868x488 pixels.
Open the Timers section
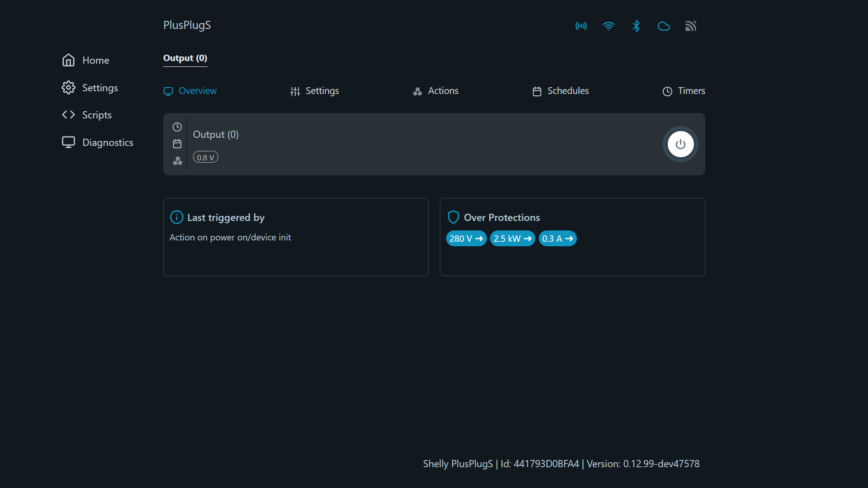pyautogui.click(x=684, y=91)
